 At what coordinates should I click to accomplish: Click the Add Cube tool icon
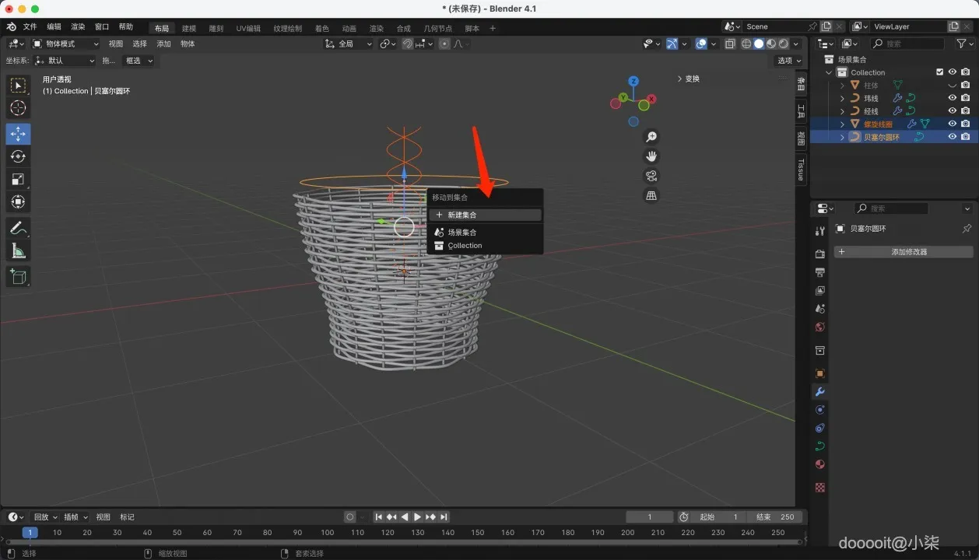[x=18, y=276]
